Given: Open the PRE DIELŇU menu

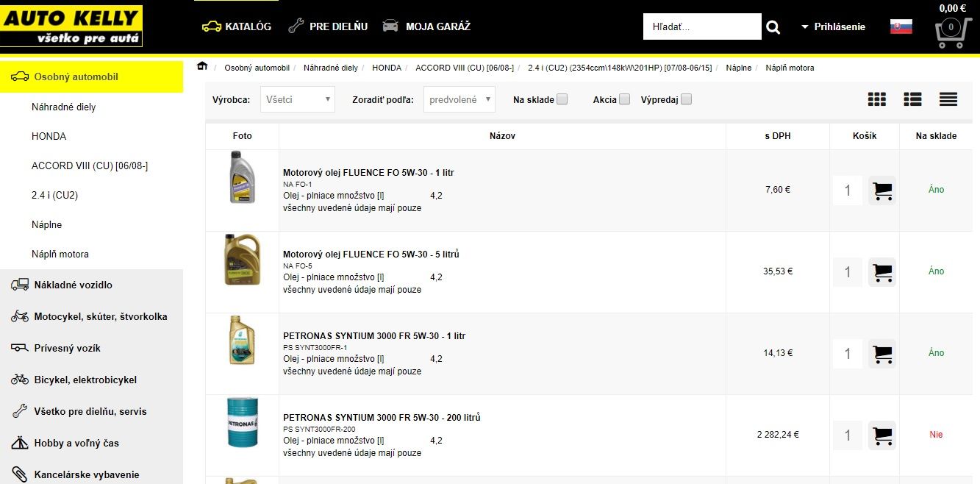Looking at the screenshot, I should [328, 26].
